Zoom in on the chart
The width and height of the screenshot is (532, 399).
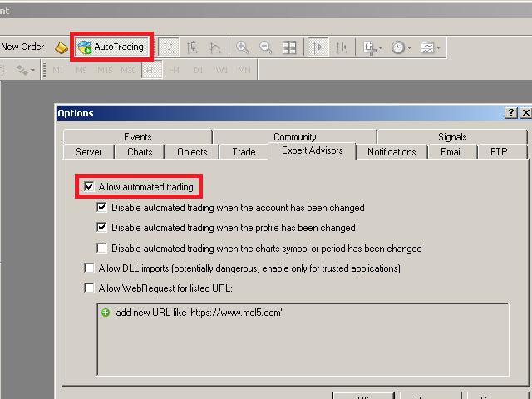click(x=243, y=47)
